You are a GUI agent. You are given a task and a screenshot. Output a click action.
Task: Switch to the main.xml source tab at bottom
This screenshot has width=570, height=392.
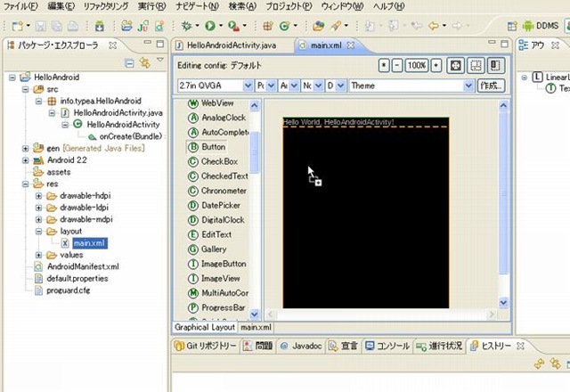(x=257, y=327)
